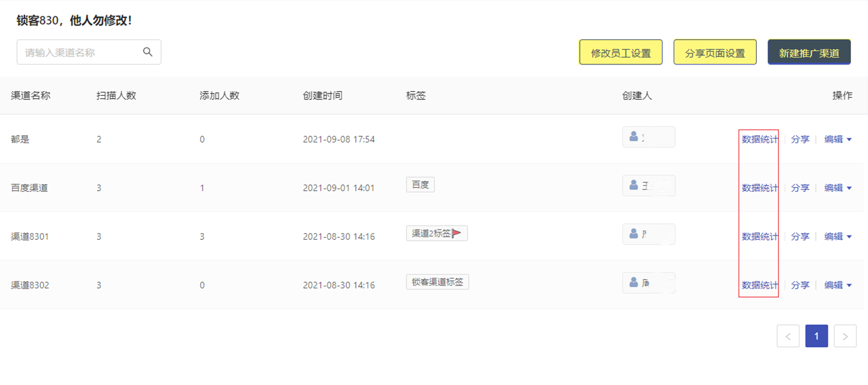Click date 2021-09-01 14:01

click(x=339, y=188)
